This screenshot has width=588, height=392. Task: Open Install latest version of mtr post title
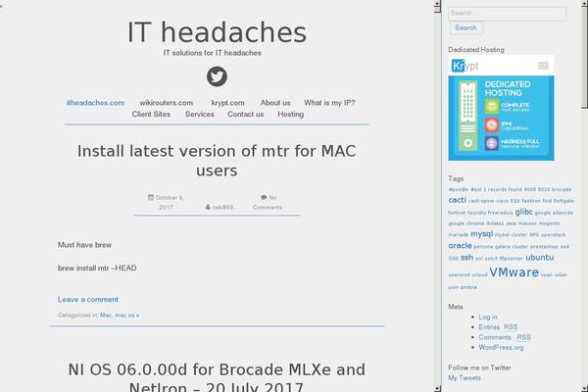(x=217, y=161)
